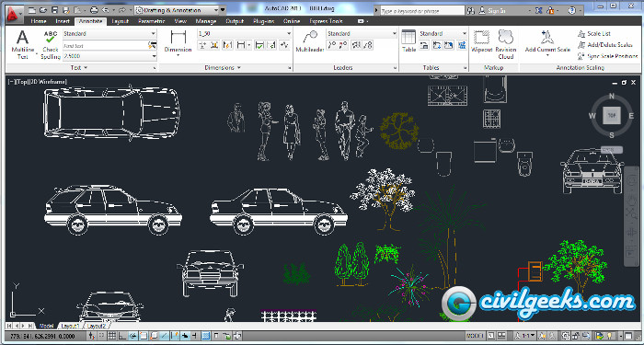
Task: Switch to the Insert ribbon tab
Action: tap(63, 21)
